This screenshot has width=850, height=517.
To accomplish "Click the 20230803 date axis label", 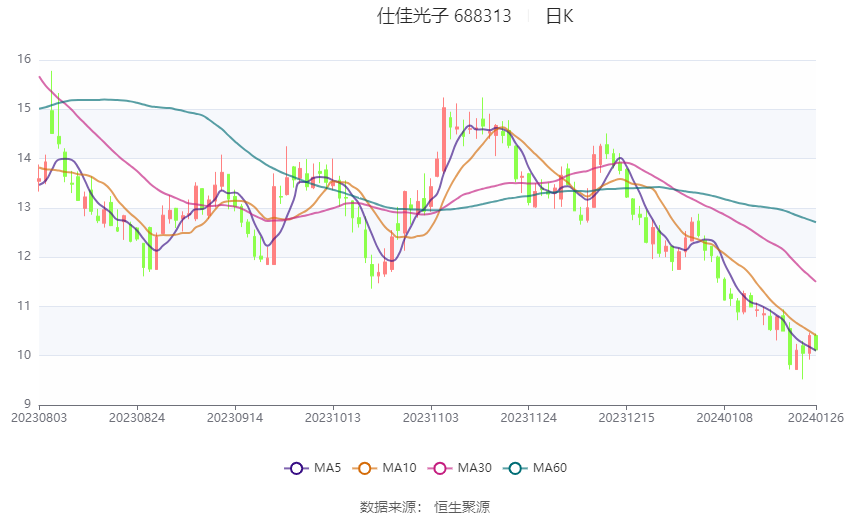I will [x=38, y=418].
